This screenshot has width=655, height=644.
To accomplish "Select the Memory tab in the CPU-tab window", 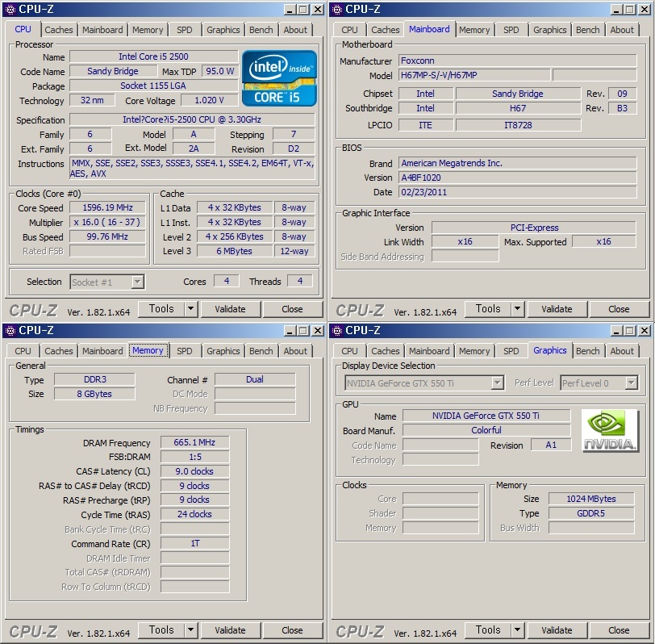I will point(148,30).
